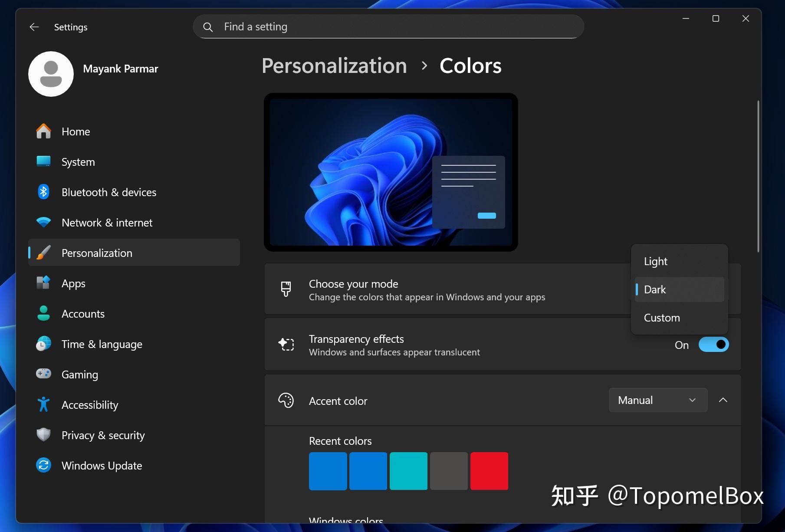Open Gaming settings page
The image size is (785, 532).
[134, 374]
